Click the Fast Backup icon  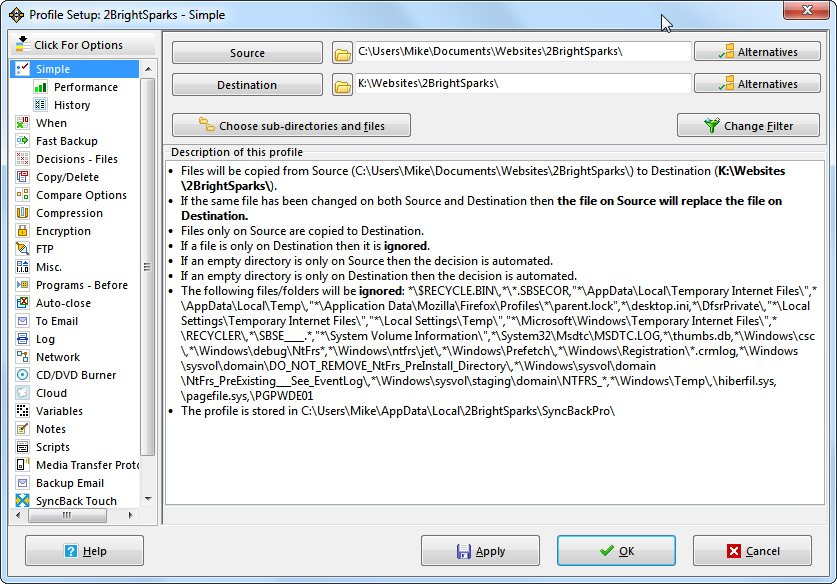pos(22,141)
